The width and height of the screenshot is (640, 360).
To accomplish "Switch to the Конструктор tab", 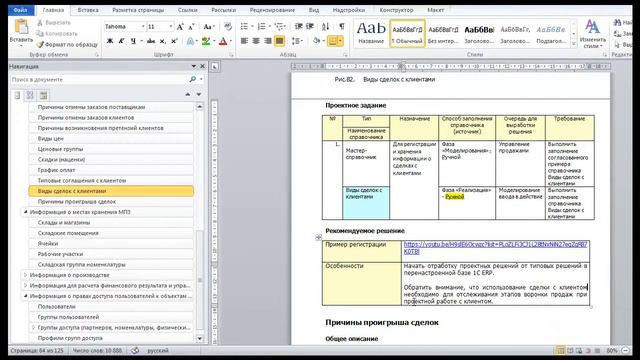I will point(396,10).
